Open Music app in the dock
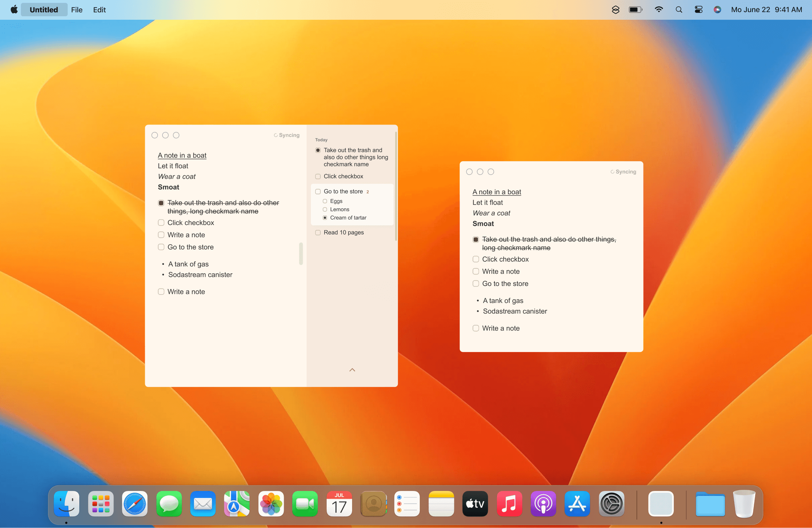This screenshot has width=812, height=528. (x=509, y=504)
